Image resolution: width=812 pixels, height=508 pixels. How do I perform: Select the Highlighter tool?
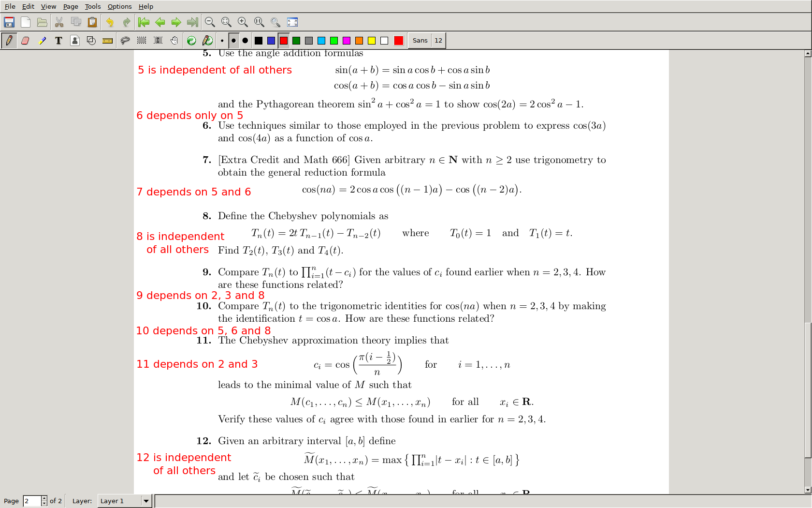tap(43, 41)
